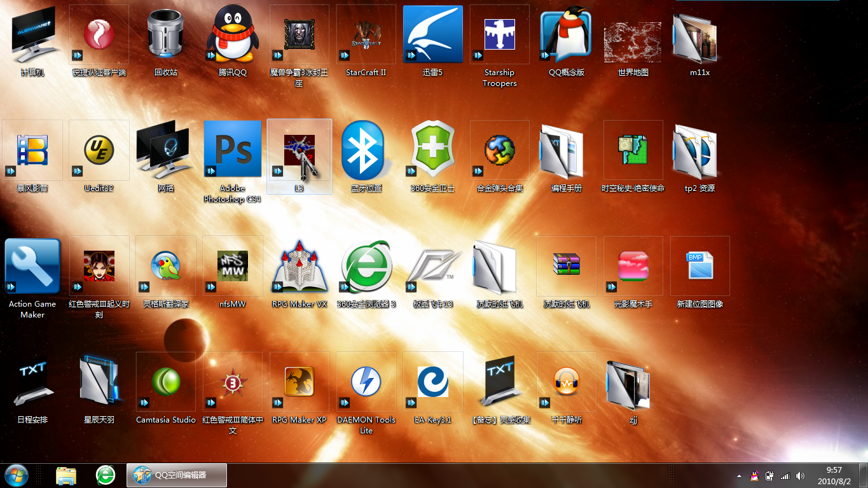Select the Uedit32 editor shortcut
Image resolution: width=868 pixels, height=488 pixels.
tap(99, 150)
